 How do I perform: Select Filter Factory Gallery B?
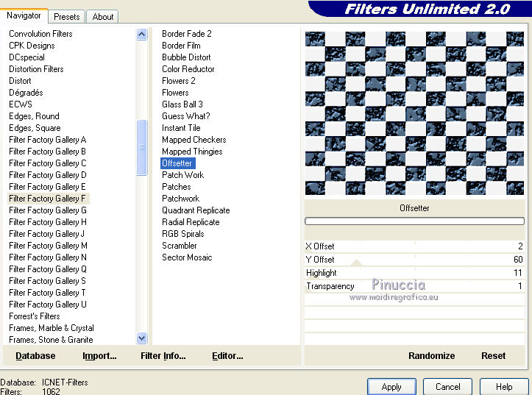coord(48,152)
